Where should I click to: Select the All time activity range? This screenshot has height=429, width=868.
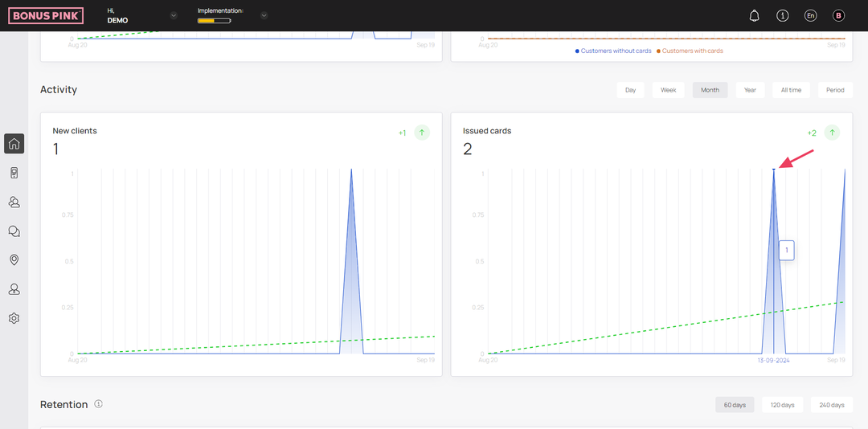(x=791, y=90)
